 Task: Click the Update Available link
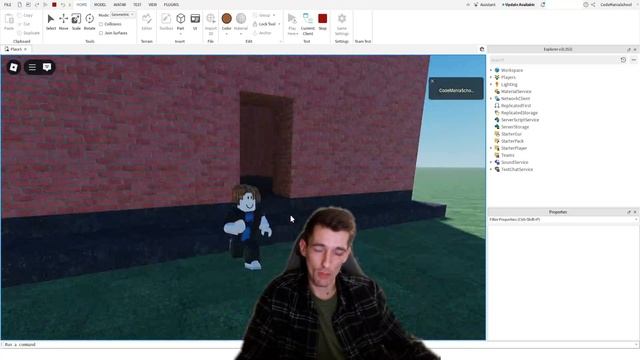(x=518, y=4)
